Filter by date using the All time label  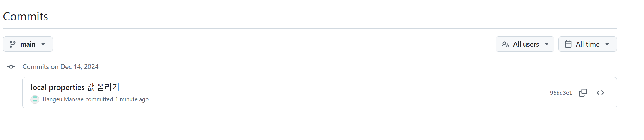tap(587, 44)
